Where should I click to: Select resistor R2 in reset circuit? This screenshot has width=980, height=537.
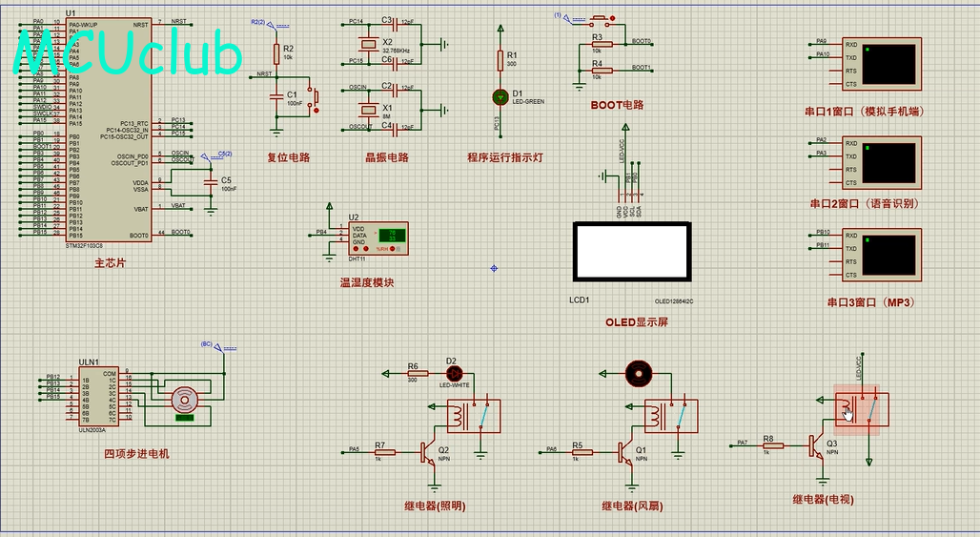pos(276,53)
